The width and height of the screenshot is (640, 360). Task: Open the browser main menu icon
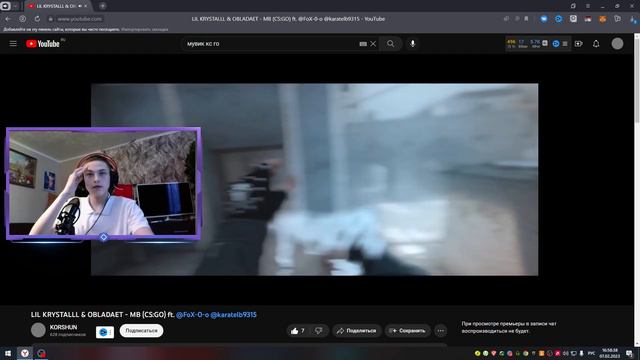click(588, 6)
